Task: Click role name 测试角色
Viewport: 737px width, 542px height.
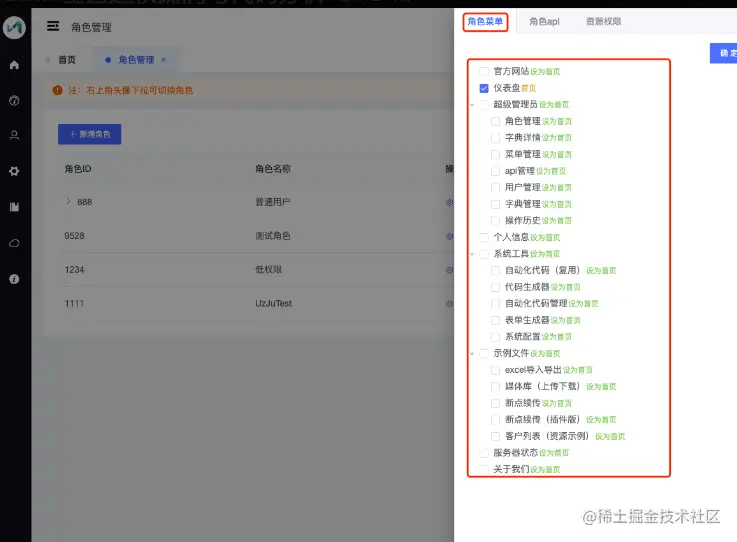Action: pos(273,236)
